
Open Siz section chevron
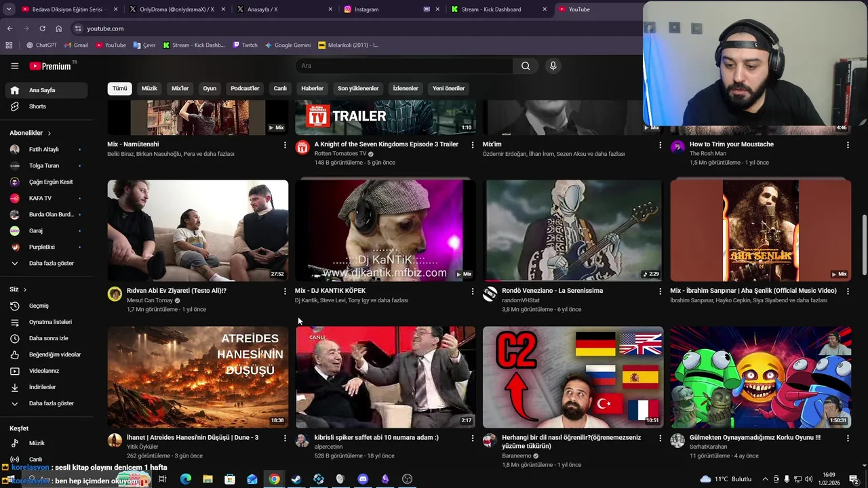tap(25, 289)
